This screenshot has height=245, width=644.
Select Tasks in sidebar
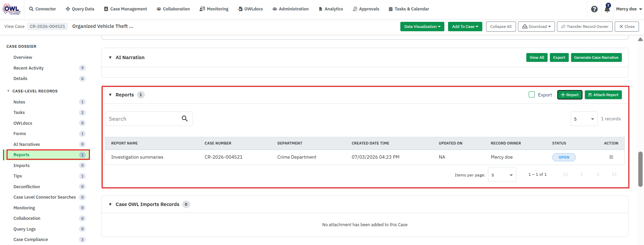pos(19,112)
